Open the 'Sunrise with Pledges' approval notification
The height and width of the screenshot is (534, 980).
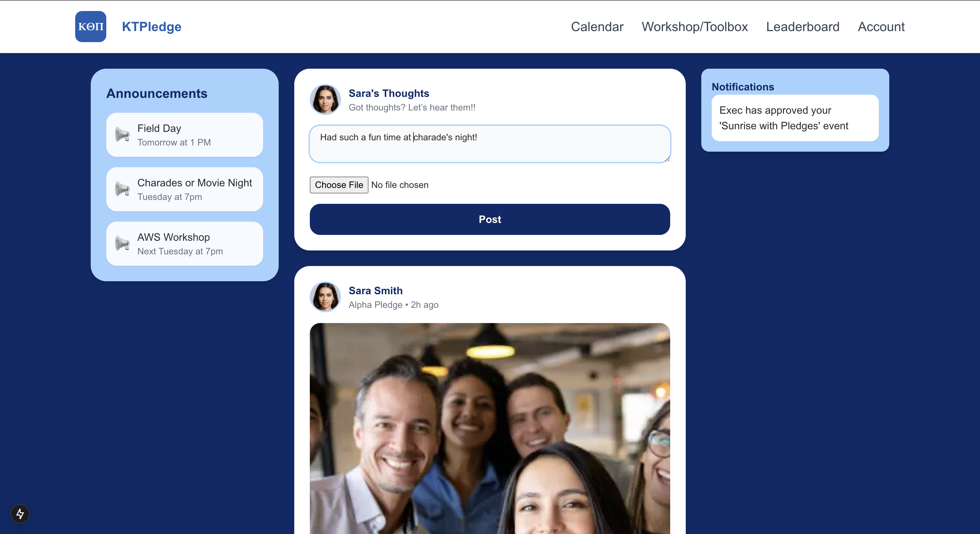pyautogui.click(x=795, y=118)
